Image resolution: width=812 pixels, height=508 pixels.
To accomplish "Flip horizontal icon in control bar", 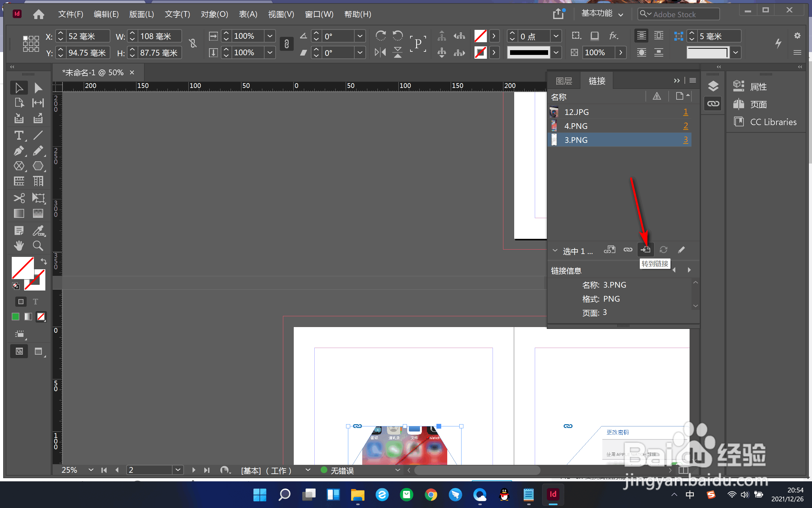I will pos(381,52).
